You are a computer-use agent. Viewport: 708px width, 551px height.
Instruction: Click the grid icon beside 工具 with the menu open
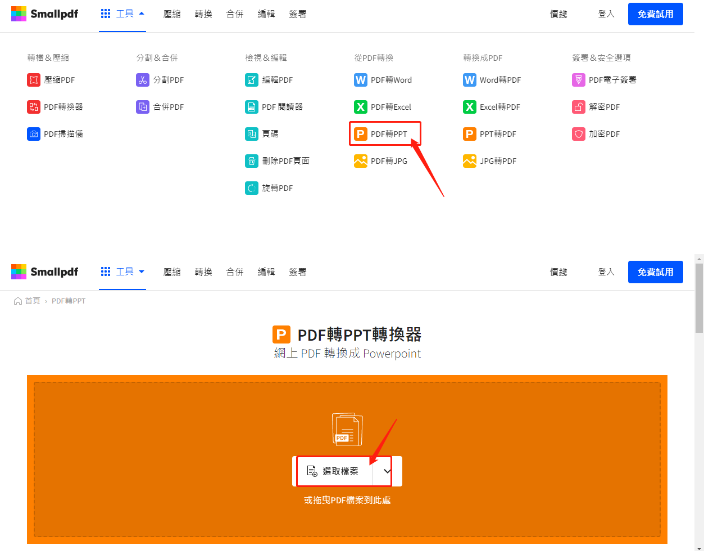pos(105,14)
